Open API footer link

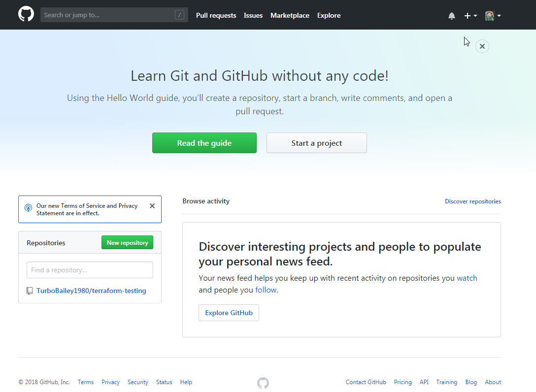pos(424,382)
